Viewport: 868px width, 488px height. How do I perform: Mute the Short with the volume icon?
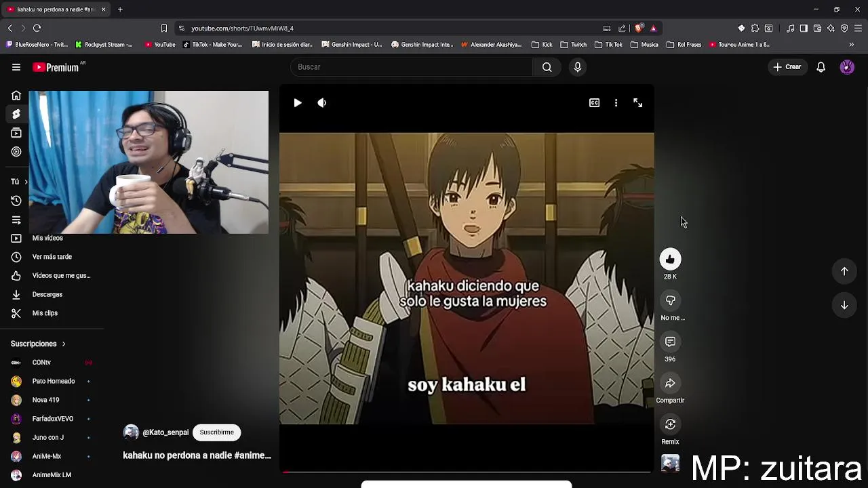click(322, 103)
